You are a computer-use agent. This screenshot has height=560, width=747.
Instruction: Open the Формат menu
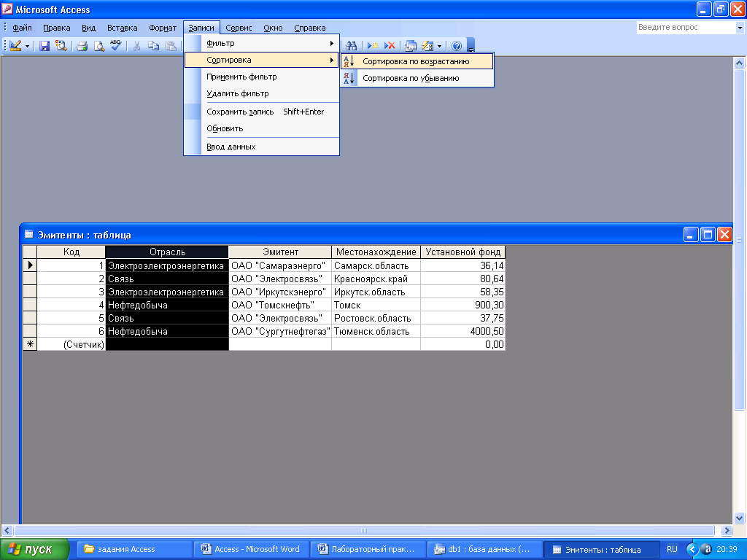[x=163, y=28]
